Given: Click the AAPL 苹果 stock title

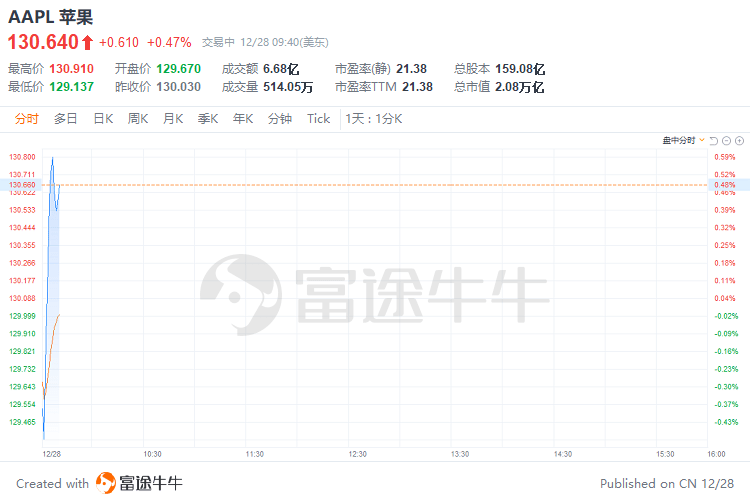Looking at the screenshot, I should coord(50,17).
